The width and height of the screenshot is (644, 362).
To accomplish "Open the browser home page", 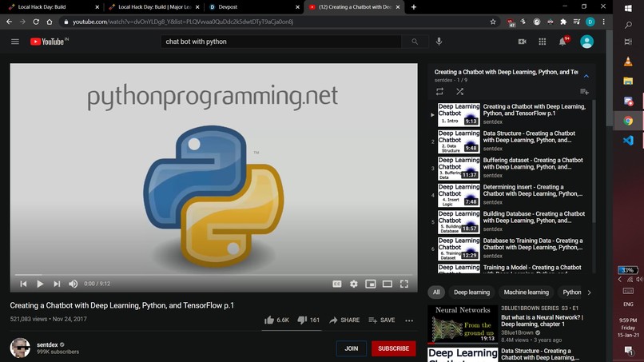I will [50, 22].
